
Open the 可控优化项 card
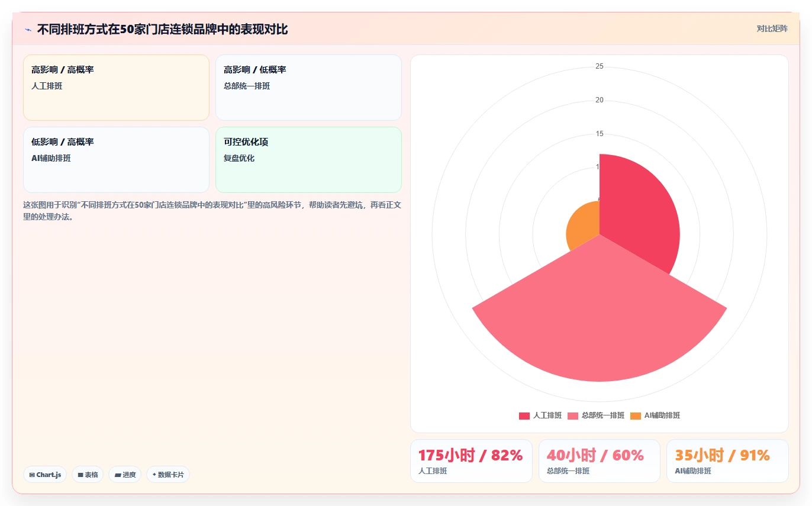click(x=308, y=160)
